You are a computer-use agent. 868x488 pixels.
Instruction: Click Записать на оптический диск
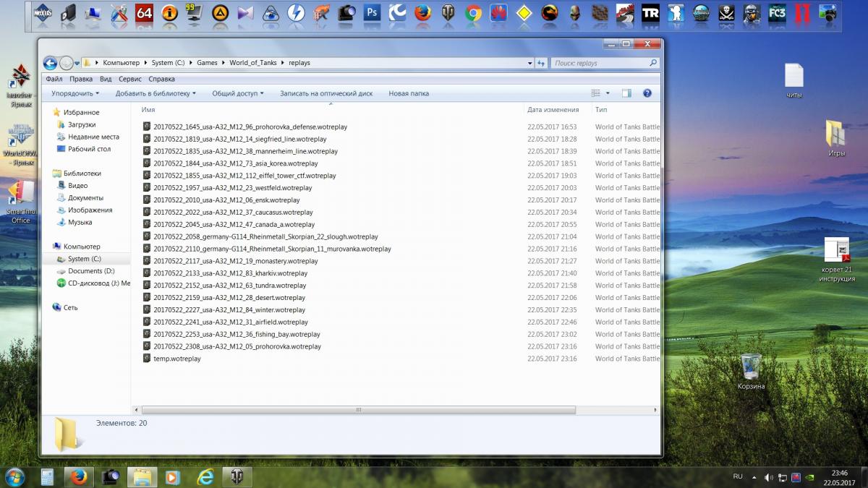tap(326, 93)
